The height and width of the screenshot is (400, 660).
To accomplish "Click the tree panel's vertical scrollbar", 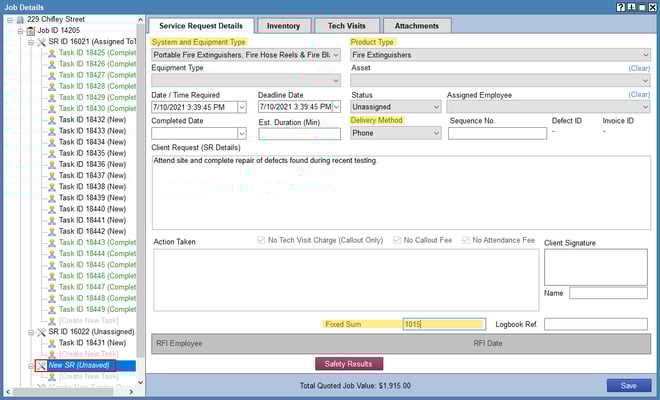I will (141, 189).
